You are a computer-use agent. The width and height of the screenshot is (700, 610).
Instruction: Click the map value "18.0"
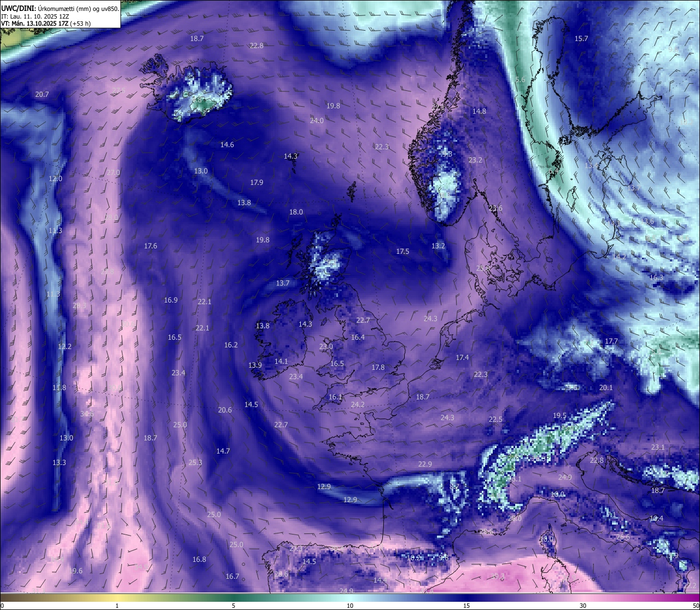[296, 212]
